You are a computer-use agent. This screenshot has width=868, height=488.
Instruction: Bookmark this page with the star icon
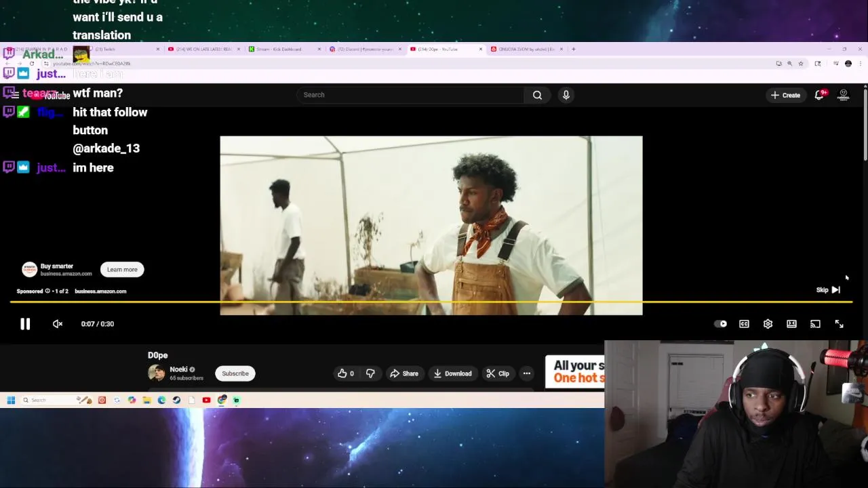[x=800, y=64]
